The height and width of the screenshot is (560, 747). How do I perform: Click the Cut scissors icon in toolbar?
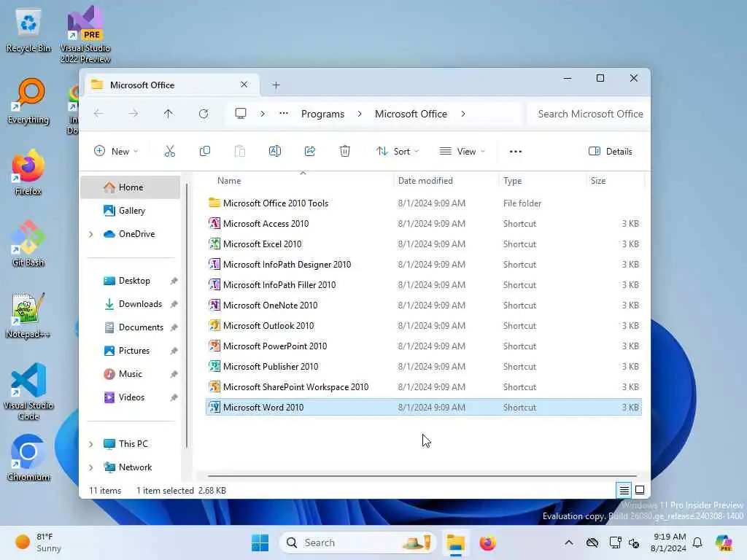click(169, 152)
